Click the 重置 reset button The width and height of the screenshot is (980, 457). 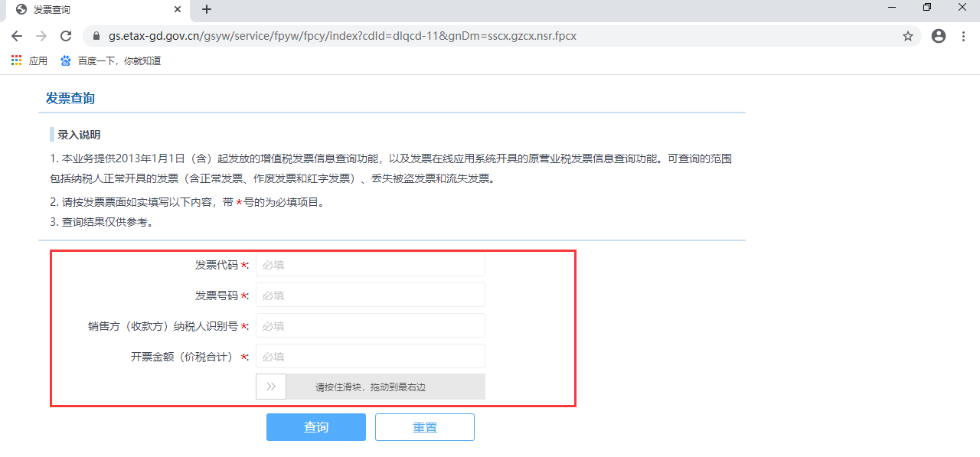[425, 427]
